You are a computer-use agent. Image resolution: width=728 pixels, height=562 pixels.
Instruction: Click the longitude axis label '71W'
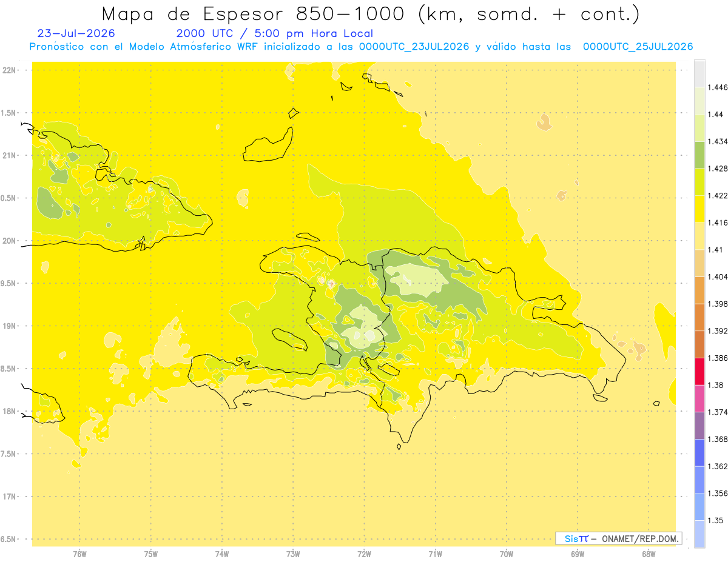tap(435, 554)
